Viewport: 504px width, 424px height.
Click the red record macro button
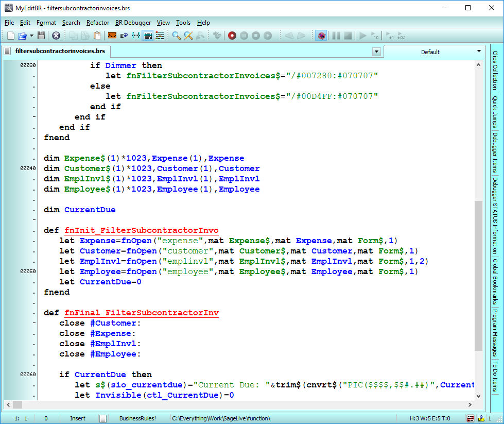point(232,36)
